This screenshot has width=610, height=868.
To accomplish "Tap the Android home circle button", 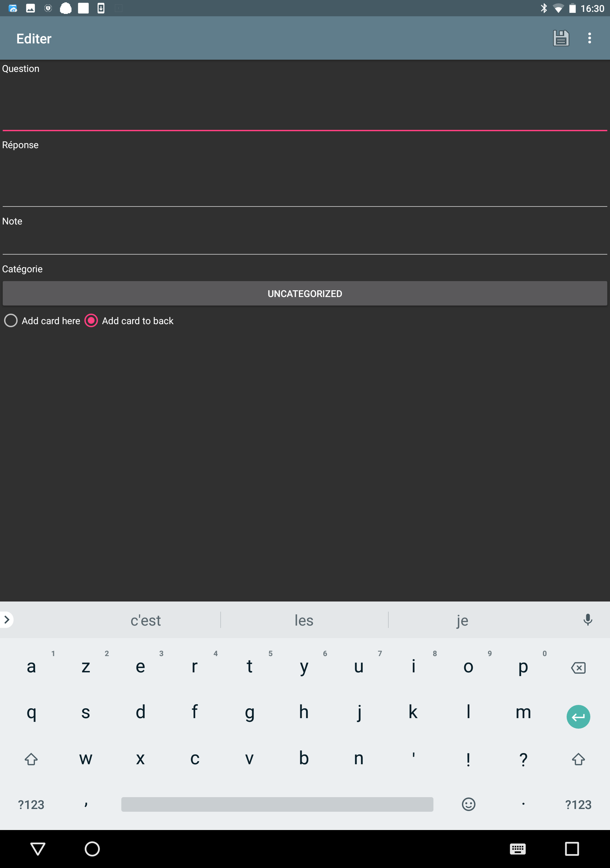I will (x=92, y=849).
